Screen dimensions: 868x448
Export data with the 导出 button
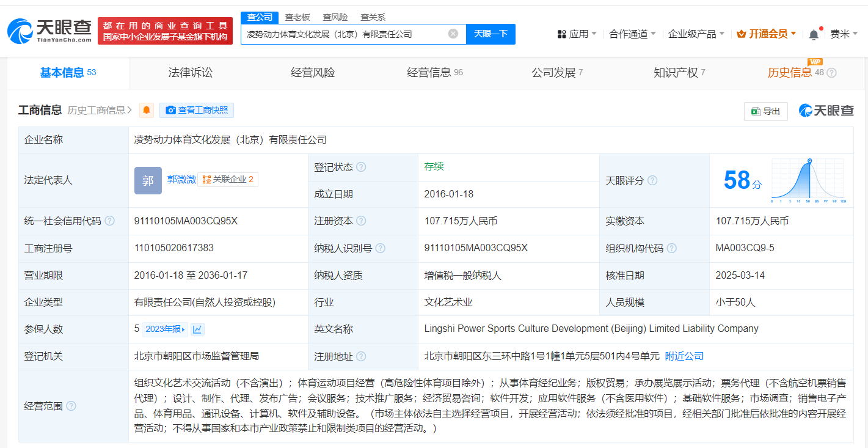coord(765,111)
